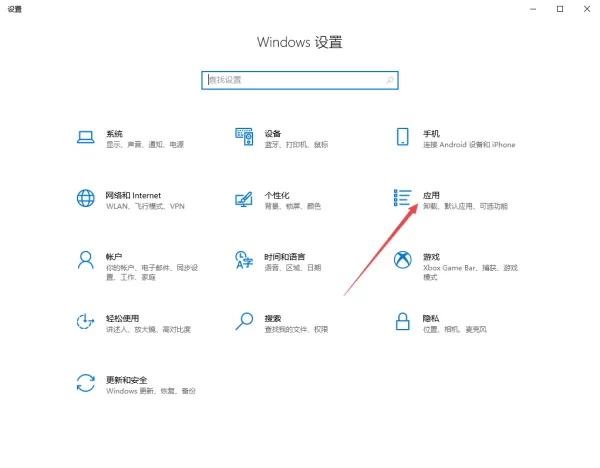Image resolution: width=600 pixels, height=468 pixels.
Task: Click the '蓝牙、打印机、鼠标' description
Action: click(x=296, y=145)
